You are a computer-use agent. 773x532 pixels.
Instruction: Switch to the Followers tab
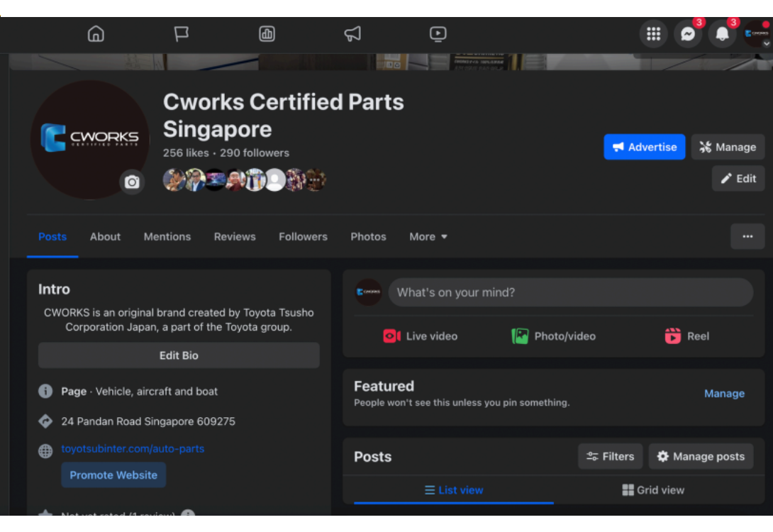[303, 237]
